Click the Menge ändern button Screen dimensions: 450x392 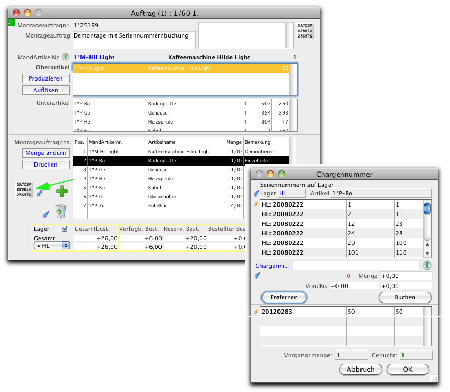coord(46,153)
